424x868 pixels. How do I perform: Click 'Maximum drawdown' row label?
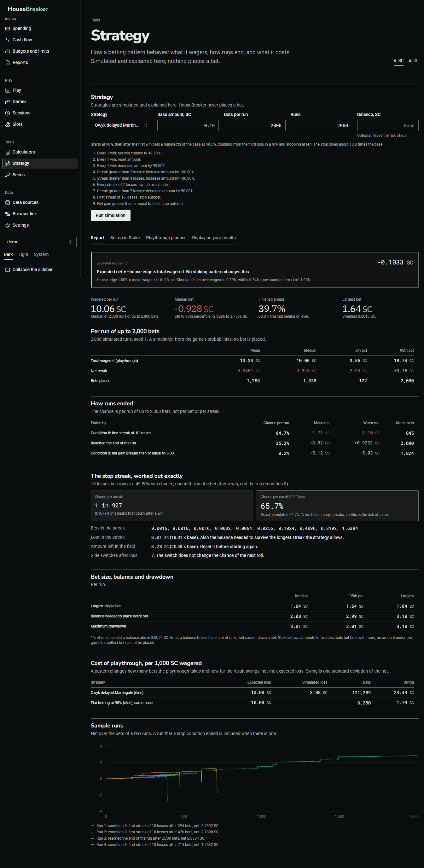[108, 626]
